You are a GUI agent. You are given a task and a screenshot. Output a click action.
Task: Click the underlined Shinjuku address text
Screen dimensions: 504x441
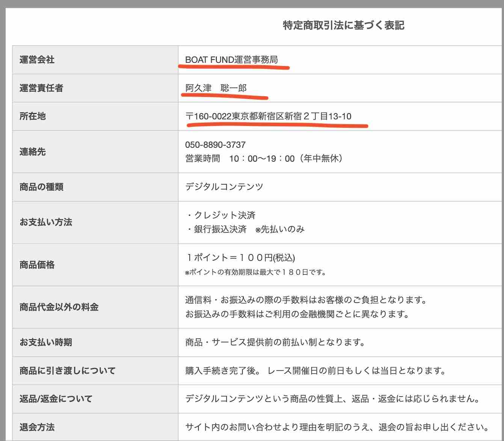click(x=269, y=116)
